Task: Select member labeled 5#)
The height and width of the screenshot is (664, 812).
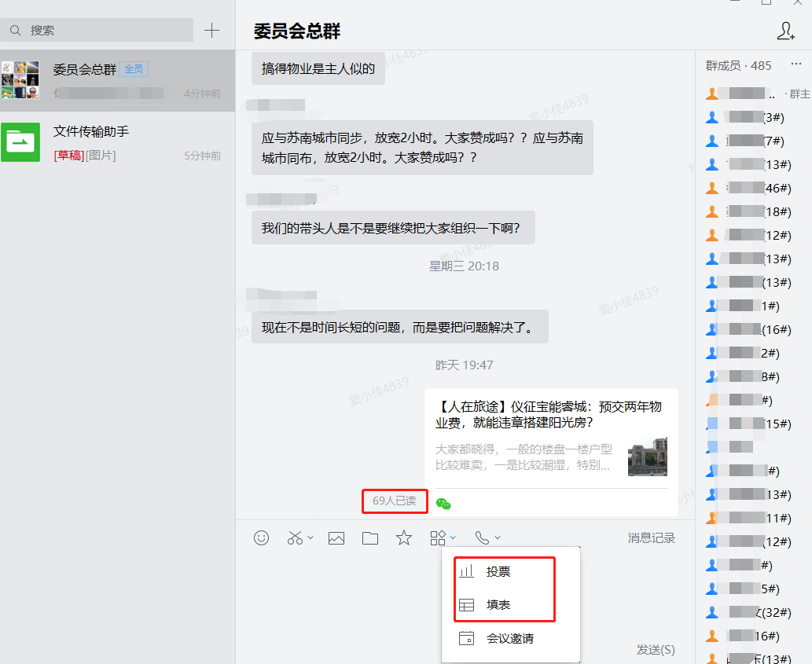Action: click(743, 589)
